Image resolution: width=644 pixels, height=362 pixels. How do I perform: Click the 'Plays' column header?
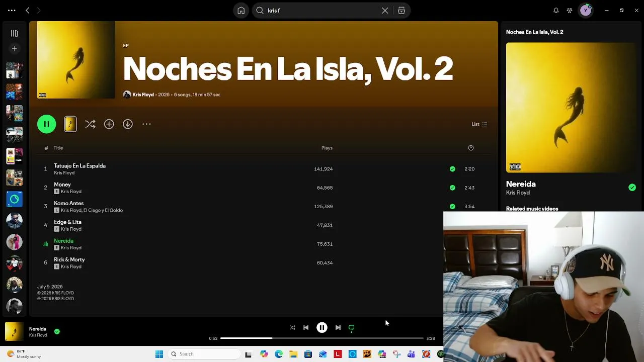coord(327,148)
